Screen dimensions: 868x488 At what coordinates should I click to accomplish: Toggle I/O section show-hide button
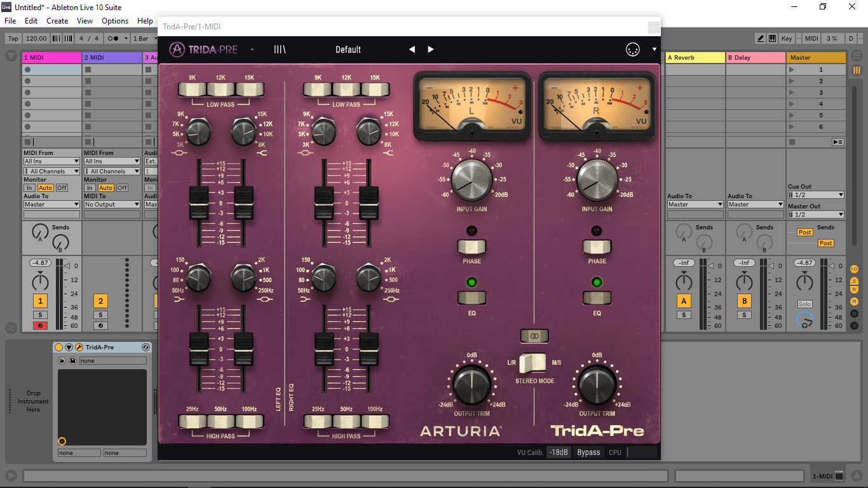854,269
